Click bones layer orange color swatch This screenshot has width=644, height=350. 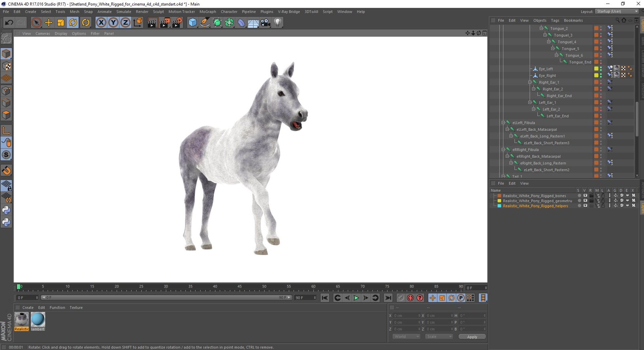499,196
